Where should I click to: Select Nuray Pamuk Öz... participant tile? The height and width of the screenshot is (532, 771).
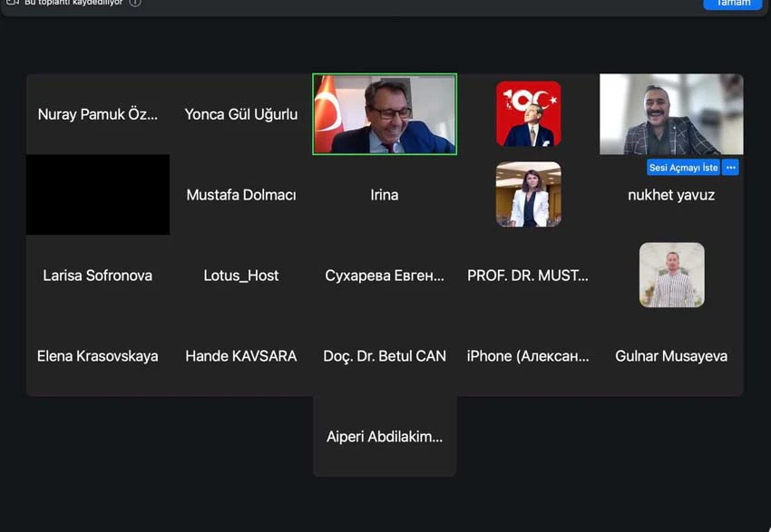click(x=98, y=114)
